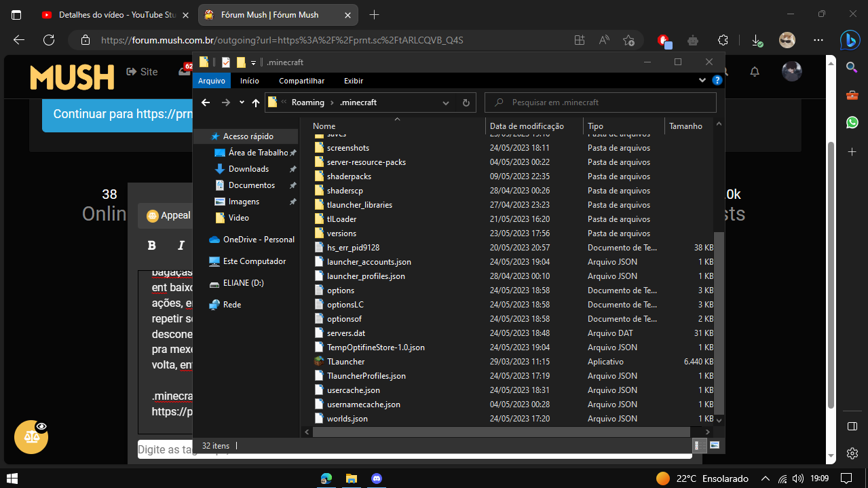Click the Explorer vertical scrollbar
This screenshot has width=868, height=488.
tap(720, 322)
